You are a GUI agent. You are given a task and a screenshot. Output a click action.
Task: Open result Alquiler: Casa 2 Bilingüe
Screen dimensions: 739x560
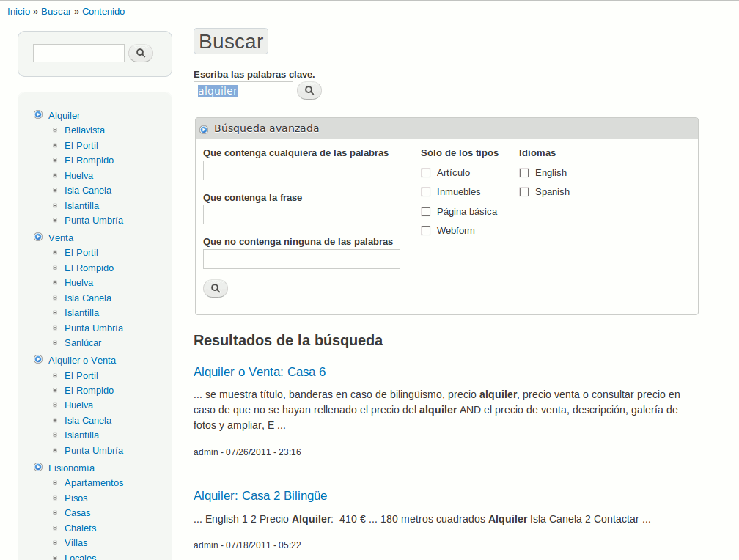(260, 496)
